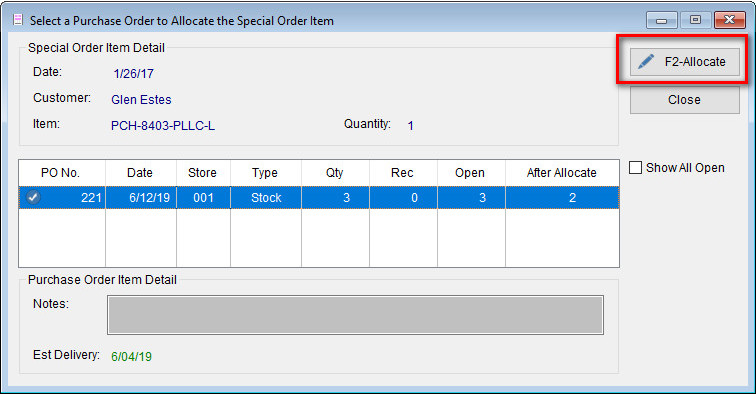Click the Type column header
Image resolution: width=756 pixels, height=394 pixels.
tap(266, 173)
